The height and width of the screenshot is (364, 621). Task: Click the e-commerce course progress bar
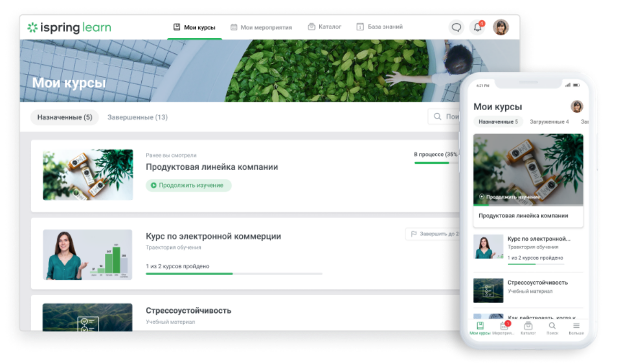[234, 274]
